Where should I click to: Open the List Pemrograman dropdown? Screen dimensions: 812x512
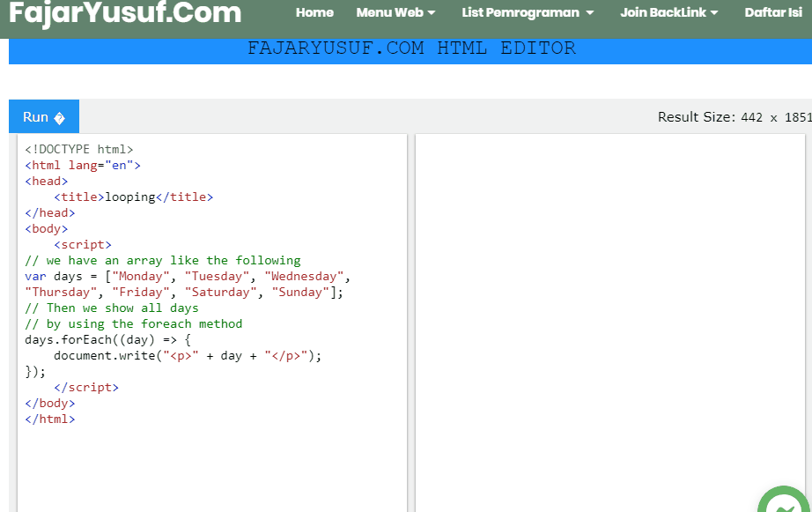click(x=528, y=12)
